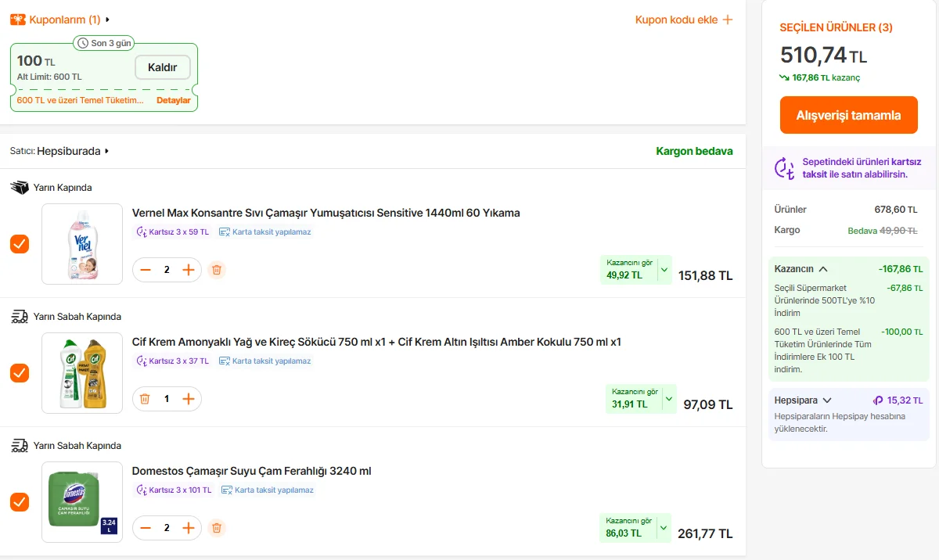Screen dimensions: 939x560
Task: Expand Kazancını gör dropdown for Vernel
Action: pos(664,270)
